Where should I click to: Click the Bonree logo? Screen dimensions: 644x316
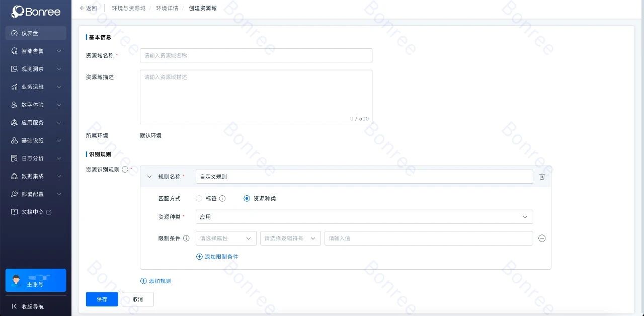pos(35,11)
